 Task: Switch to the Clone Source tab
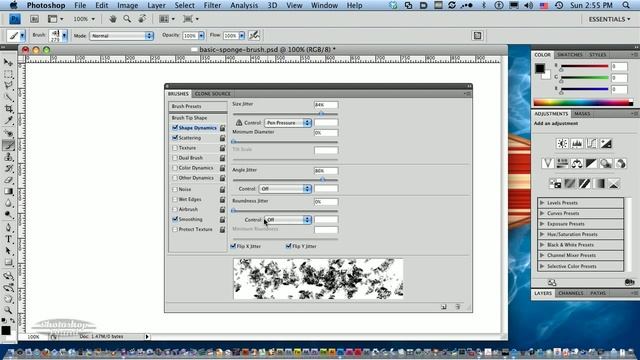tap(212, 94)
